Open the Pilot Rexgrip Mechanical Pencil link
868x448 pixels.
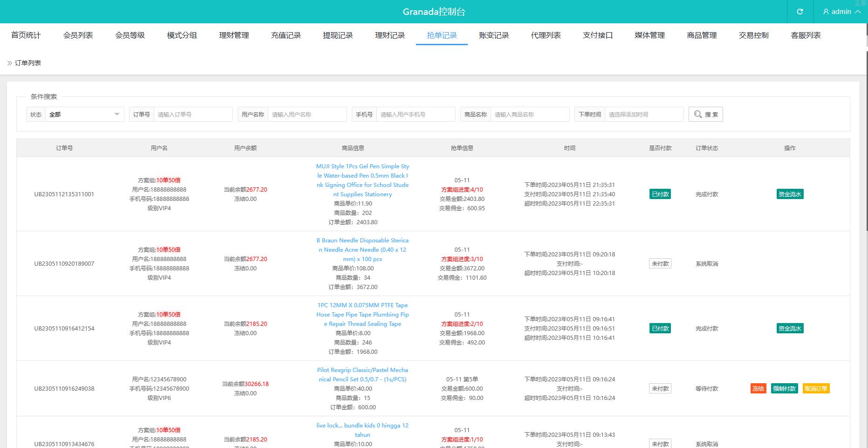click(x=362, y=374)
